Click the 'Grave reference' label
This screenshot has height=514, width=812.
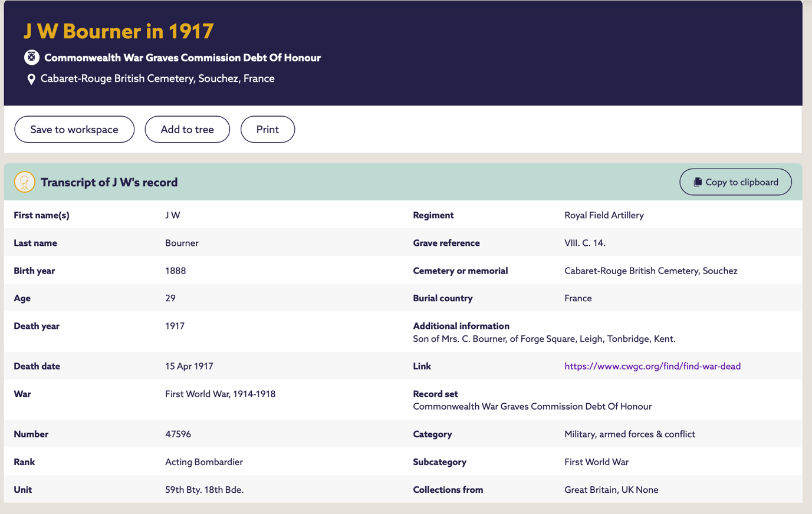tap(446, 243)
